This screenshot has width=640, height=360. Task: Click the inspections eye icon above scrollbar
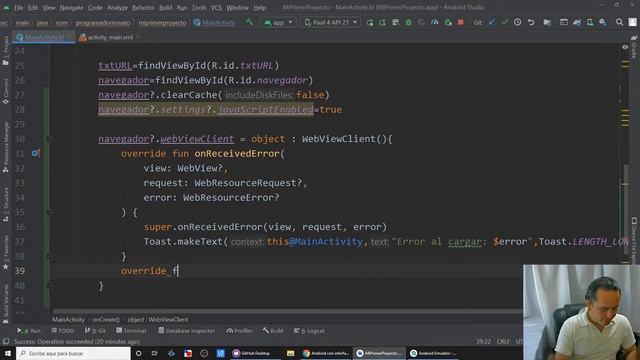tap(625, 47)
